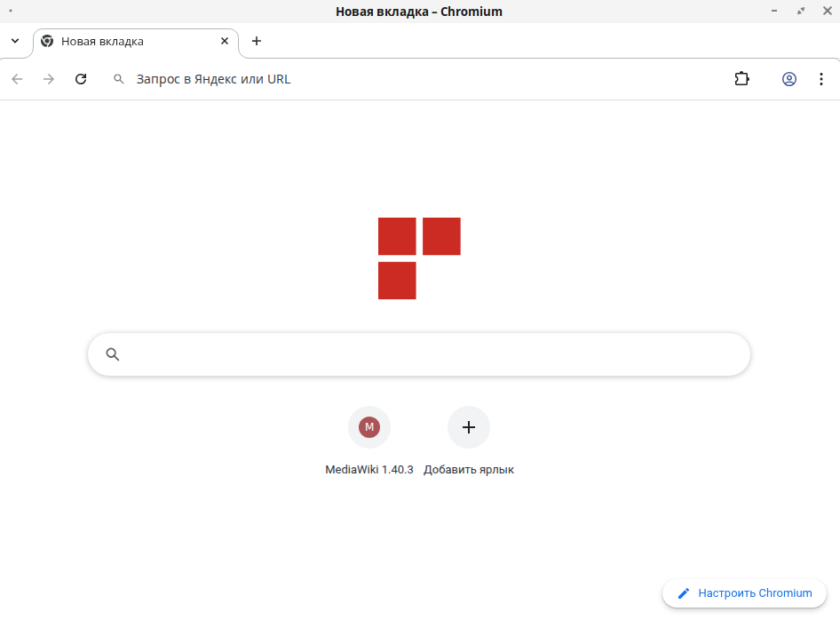
Task: Click the back navigation arrow
Action: coord(17,79)
